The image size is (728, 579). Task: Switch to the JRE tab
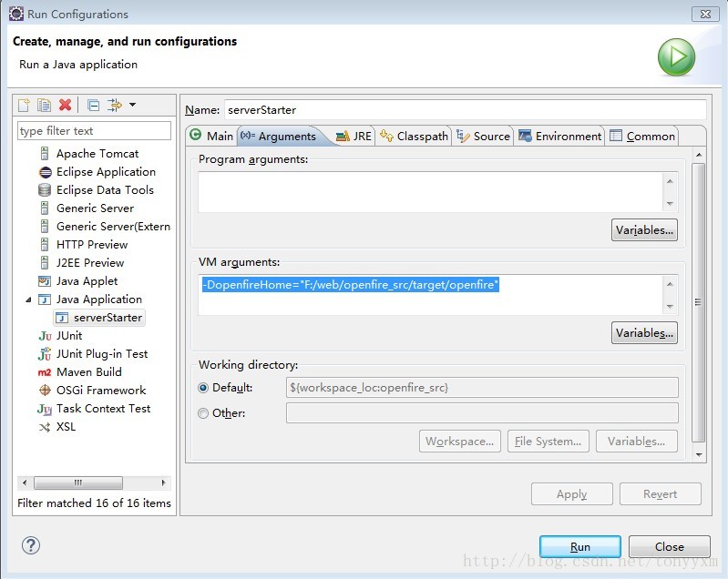(x=354, y=136)
